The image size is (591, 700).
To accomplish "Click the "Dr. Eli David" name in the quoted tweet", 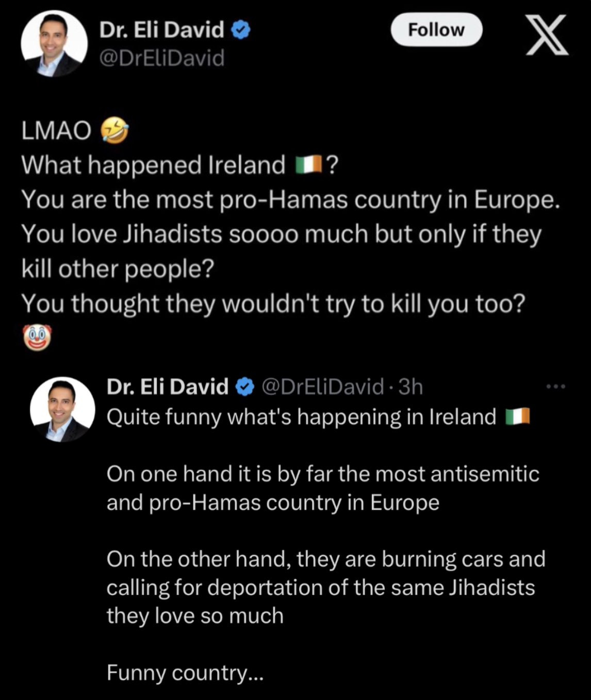I will click(x=167, y=386).
